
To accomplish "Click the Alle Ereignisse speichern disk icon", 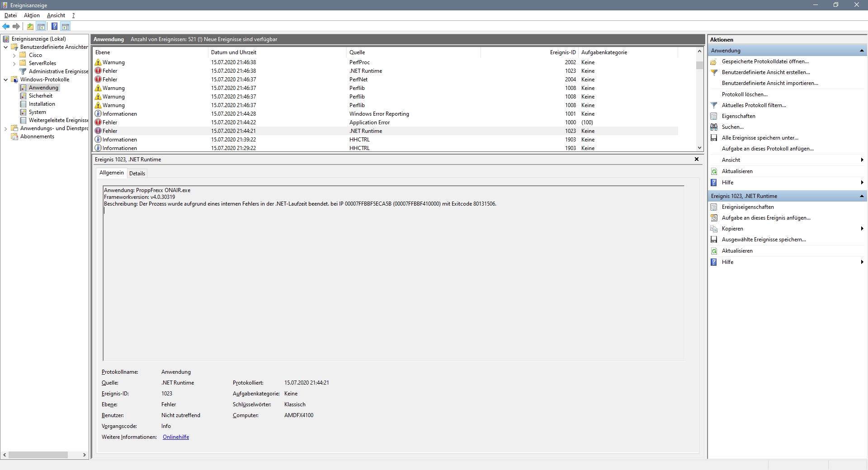I will coord(714,138).
